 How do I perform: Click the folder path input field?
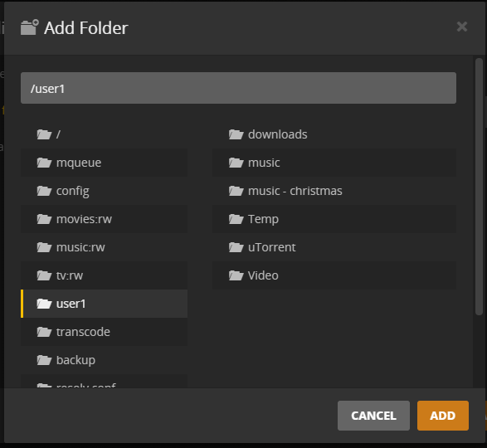click(x=238, y=88)
